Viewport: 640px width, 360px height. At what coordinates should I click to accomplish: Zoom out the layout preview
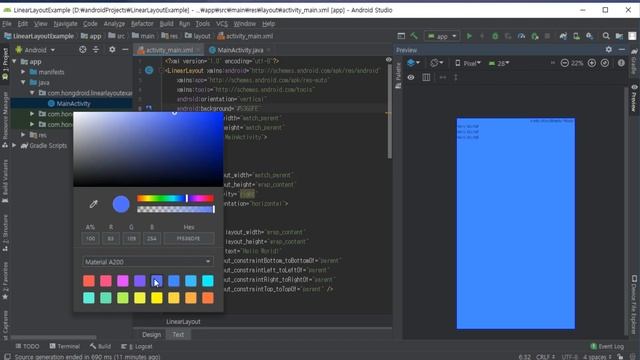pos(564,63)
